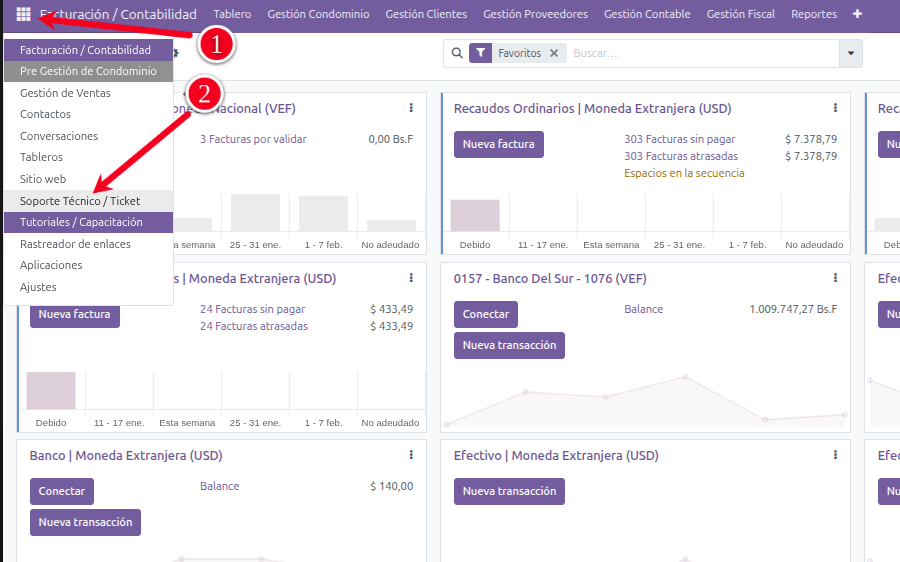Open Pre Gestión de Condominio app
The image size is (900, 562).
[88, 71]
